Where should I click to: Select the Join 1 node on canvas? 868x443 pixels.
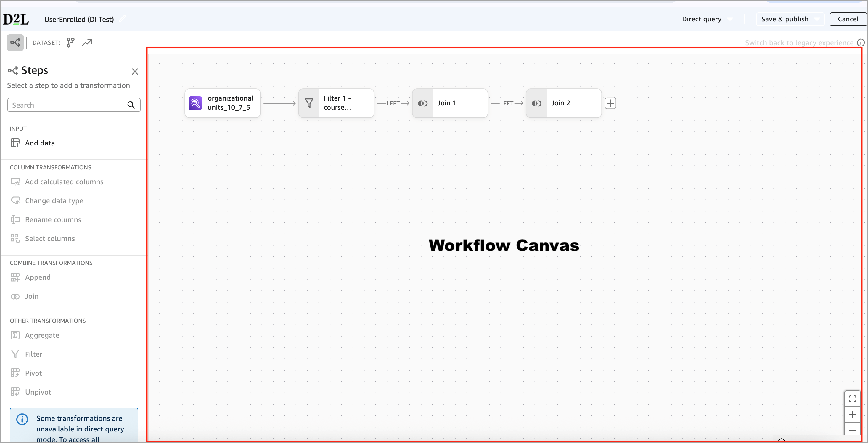point(450,103)
